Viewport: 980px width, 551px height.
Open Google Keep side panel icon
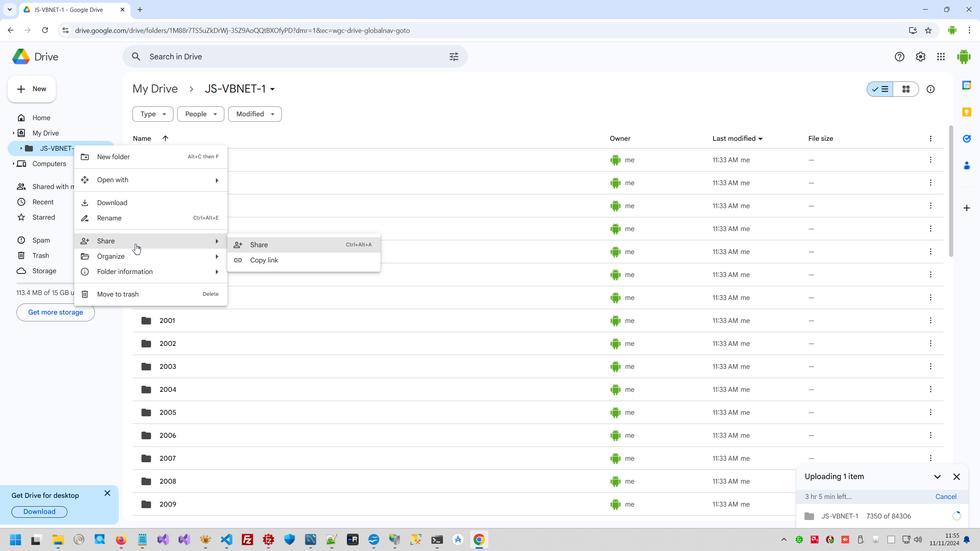[967, 112]
